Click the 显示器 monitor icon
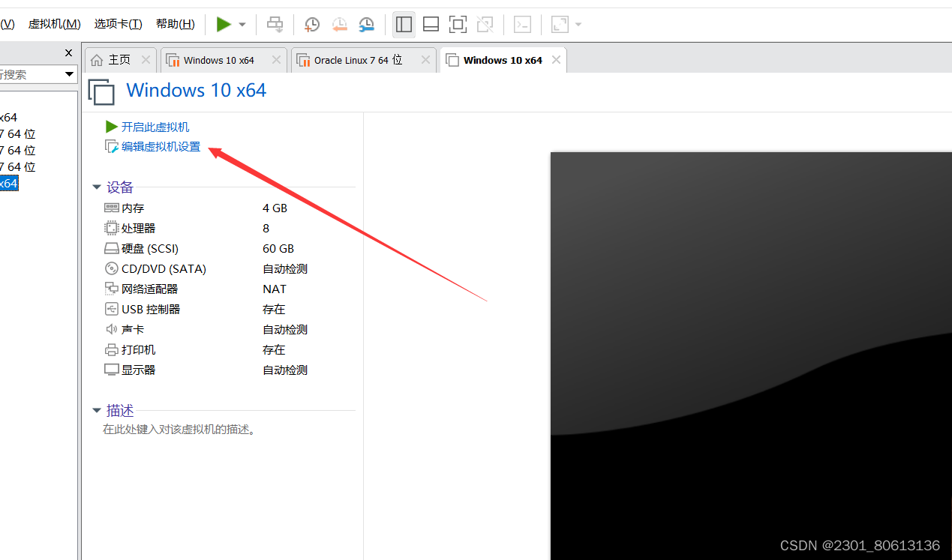Screen dimensions: 952x560 [112, 370]
